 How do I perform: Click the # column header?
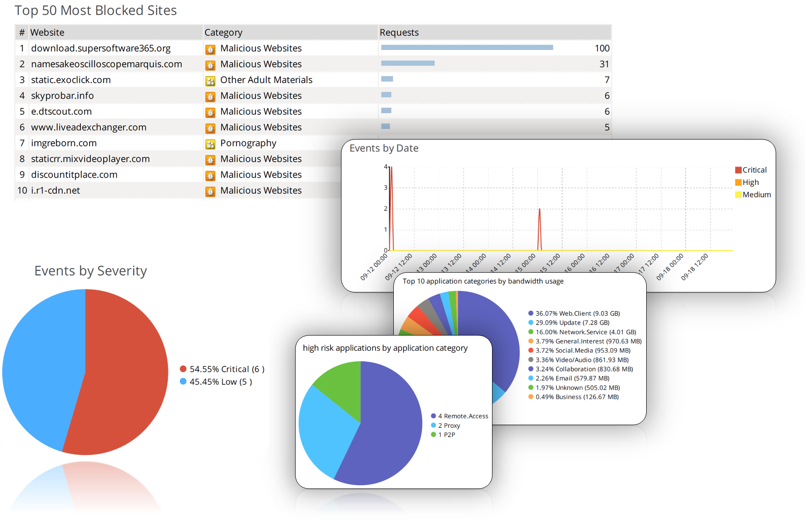(22, 33)
